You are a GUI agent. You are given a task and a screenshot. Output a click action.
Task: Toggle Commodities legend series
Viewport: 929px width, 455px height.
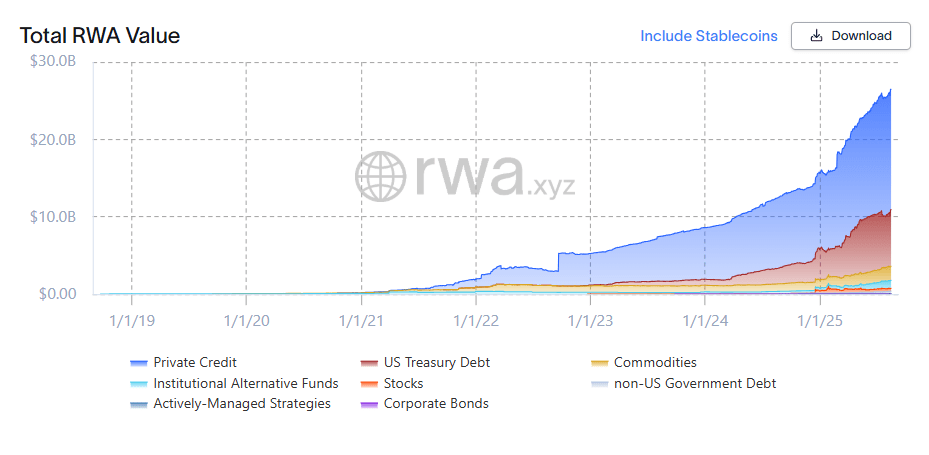pyautogui.click(x=655, y=362)
